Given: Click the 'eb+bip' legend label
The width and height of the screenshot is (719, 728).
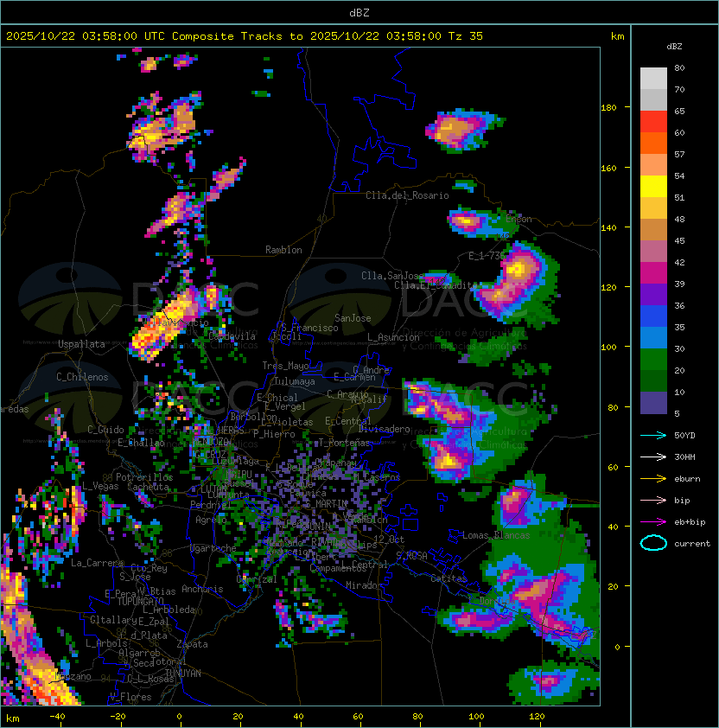Looking at the screenshot, I should click(x=690, y=522).
